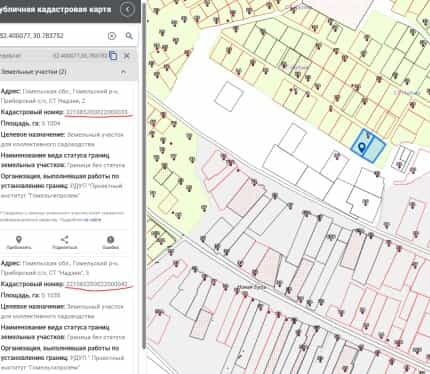Click the second parcel's 'Адрес' text
Image resolution: width=430 pixels, height=374 pixels.
[60, 268]
